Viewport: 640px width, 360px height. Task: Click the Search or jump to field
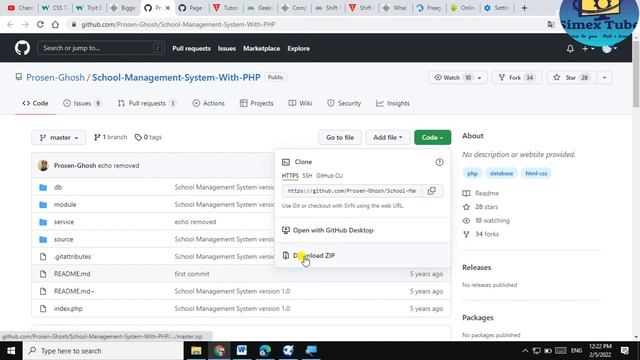(101, 48)
